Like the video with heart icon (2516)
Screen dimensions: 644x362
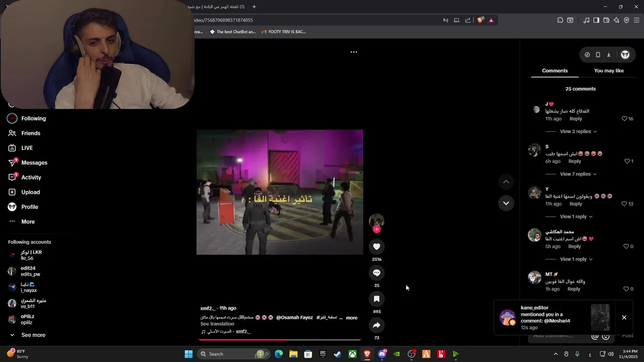pyautogui.click(x=376, y=246)
